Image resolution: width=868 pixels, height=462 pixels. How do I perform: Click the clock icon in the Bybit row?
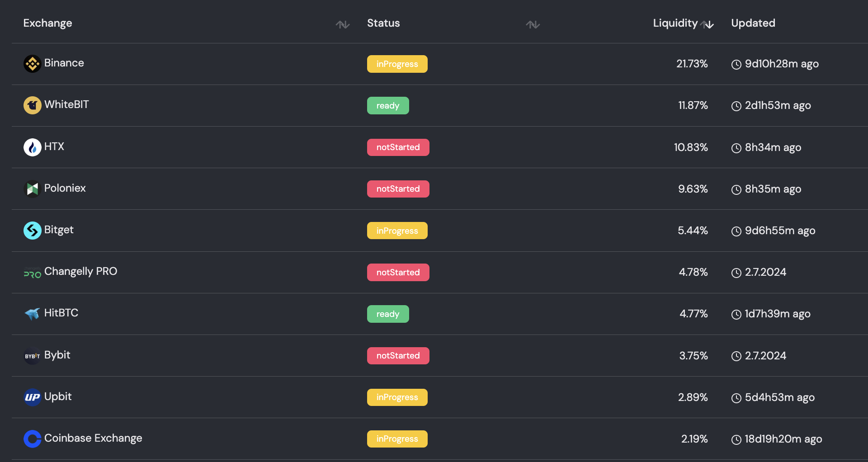[x=736, y=356]
